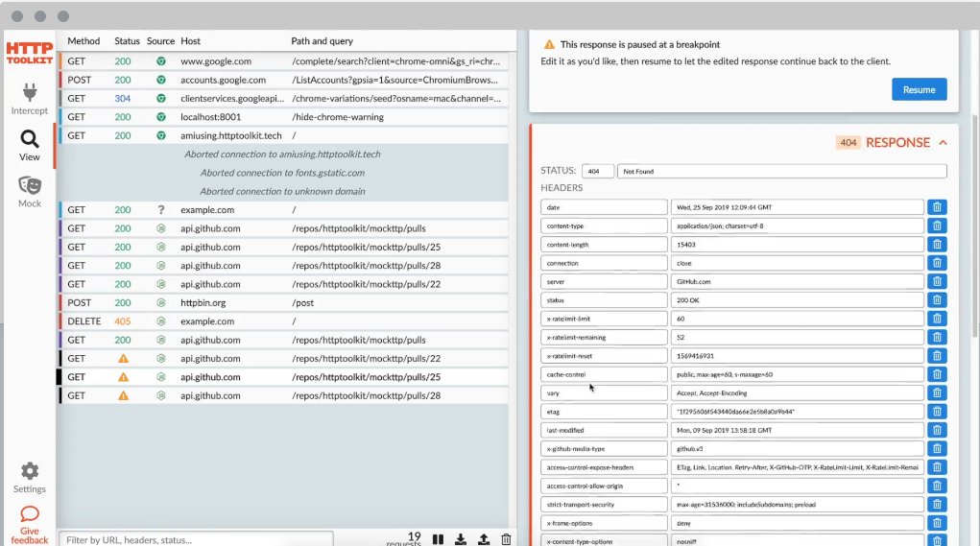Edit the content-type header value

pos(798,226)
